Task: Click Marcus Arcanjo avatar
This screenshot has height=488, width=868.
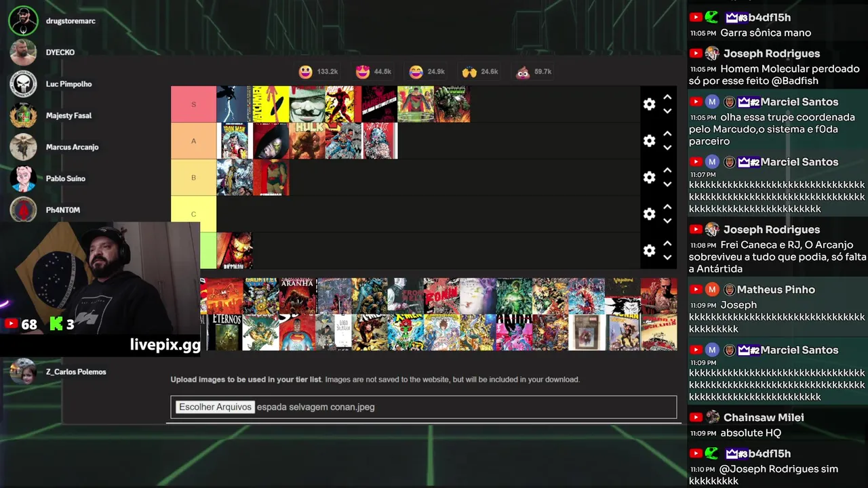Action: 23,147
